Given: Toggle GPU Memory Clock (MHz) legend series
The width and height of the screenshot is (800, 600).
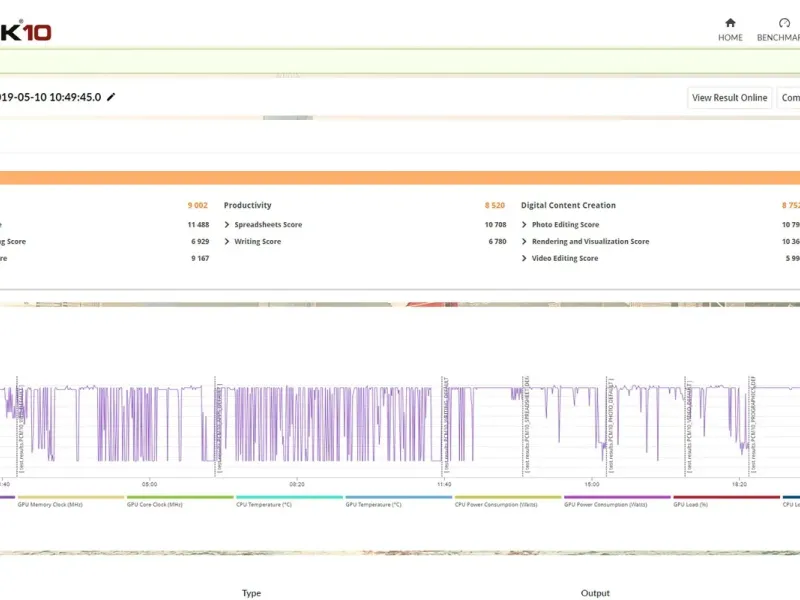Looking at the screenshot, I should [x=70, y=501].
